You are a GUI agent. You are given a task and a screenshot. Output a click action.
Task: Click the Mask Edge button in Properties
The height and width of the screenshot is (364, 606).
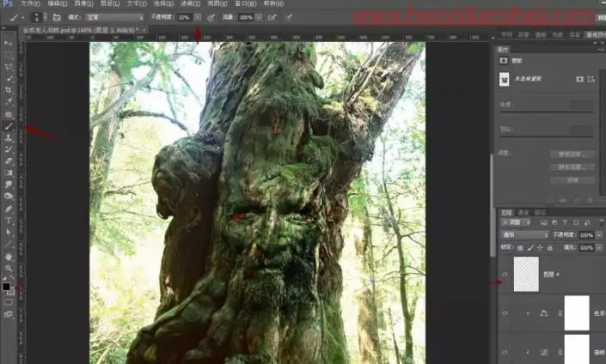[572, 155]
